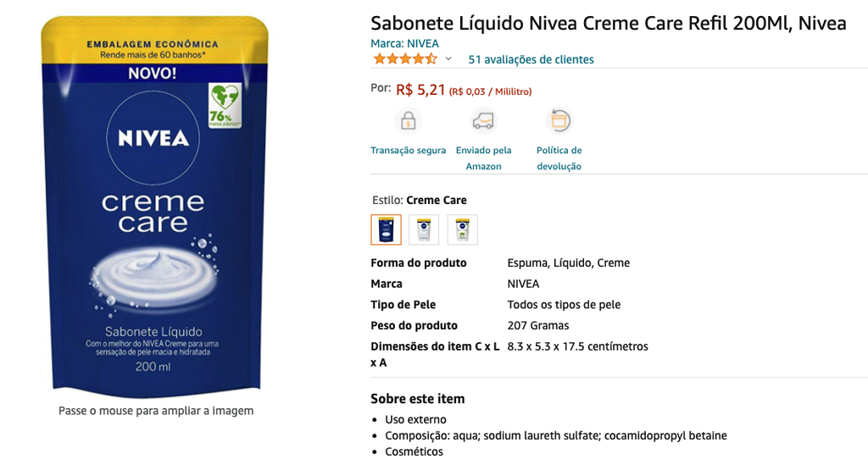Click the Sobre este item heading

[x=418, y=399]
